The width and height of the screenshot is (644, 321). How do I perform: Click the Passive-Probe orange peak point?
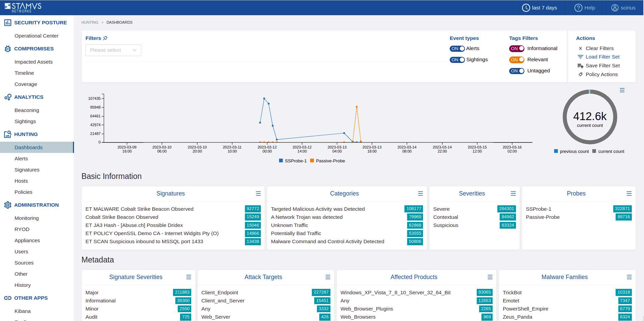pyautogui.click(x=357, y=107)
